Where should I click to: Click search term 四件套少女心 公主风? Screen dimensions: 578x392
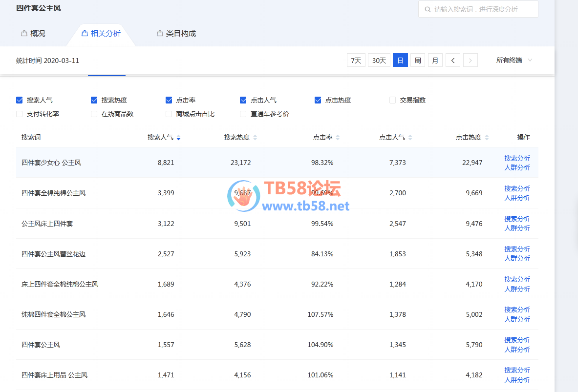51,163
